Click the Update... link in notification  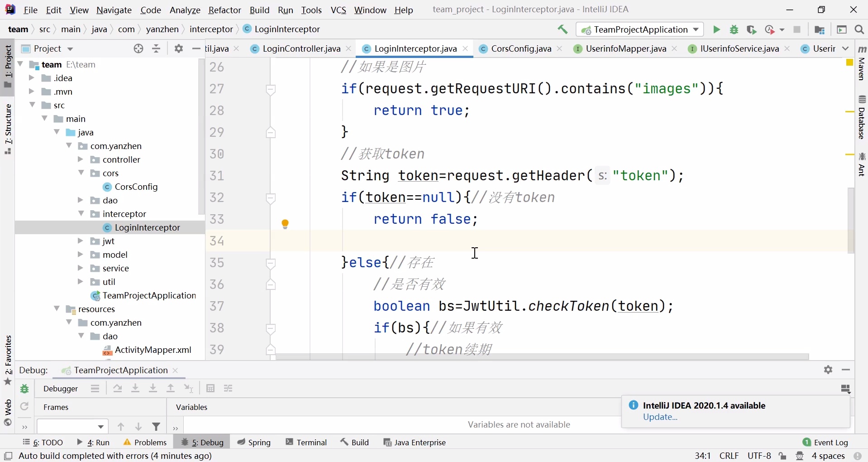click(660, 417)
